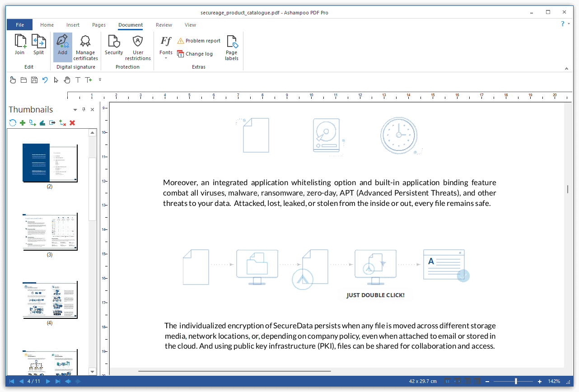This screenshot has width=579, height=392.
Task: Select page (2) thumbnail
Action: [50, 163]
